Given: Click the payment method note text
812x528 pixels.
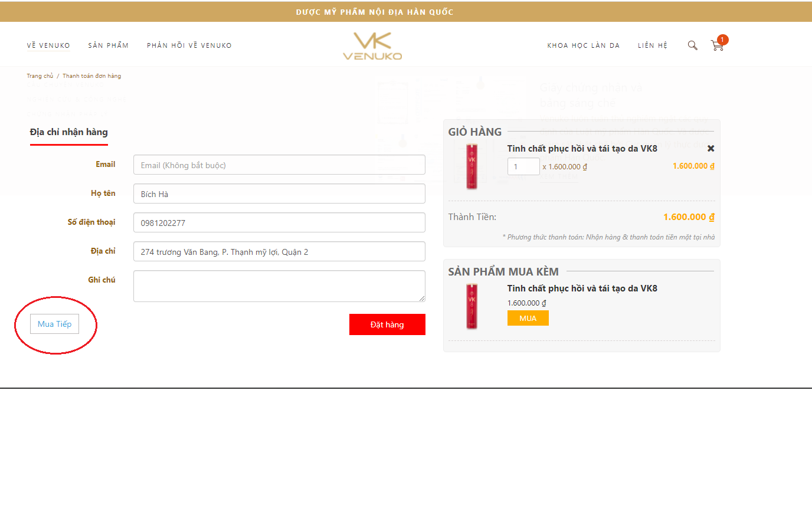Looking at the screenshot, I should (608, 237).
